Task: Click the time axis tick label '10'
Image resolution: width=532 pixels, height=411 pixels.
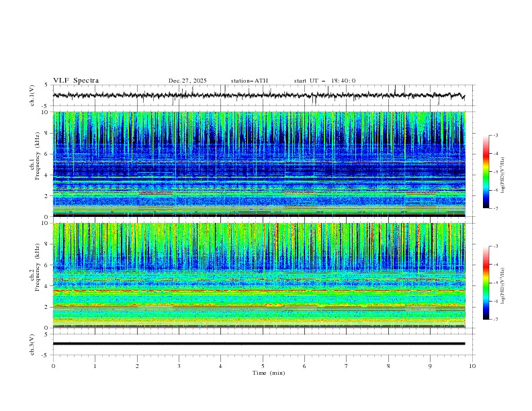Action: [472, 366]
